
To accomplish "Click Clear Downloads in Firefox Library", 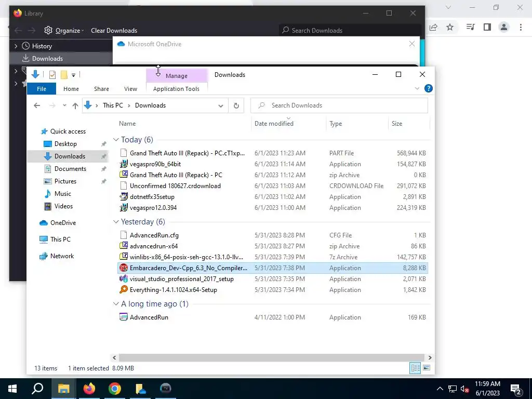I will (114, 31).
